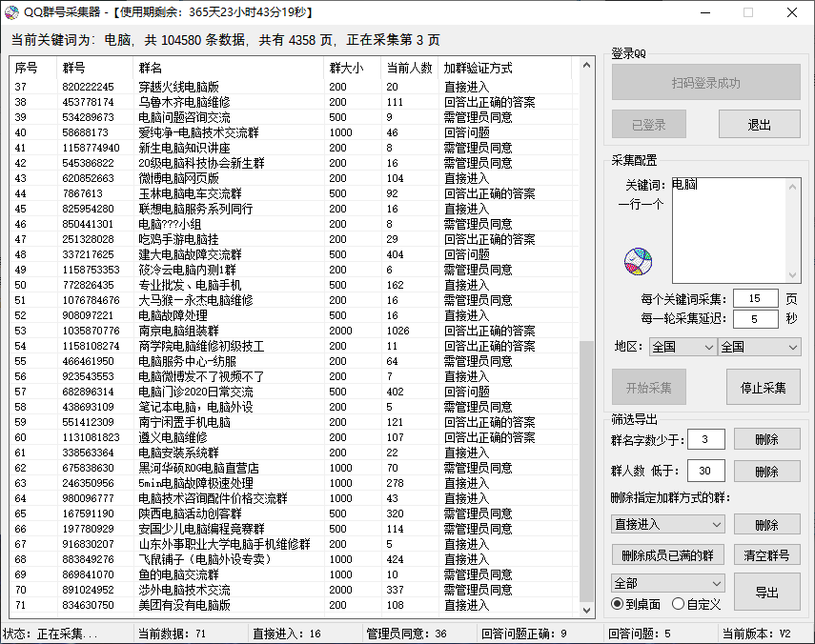The width and height of the screenshot is (815, 644).
Task: Select the row 美团有没有电脑版
Action: [295, 605]
